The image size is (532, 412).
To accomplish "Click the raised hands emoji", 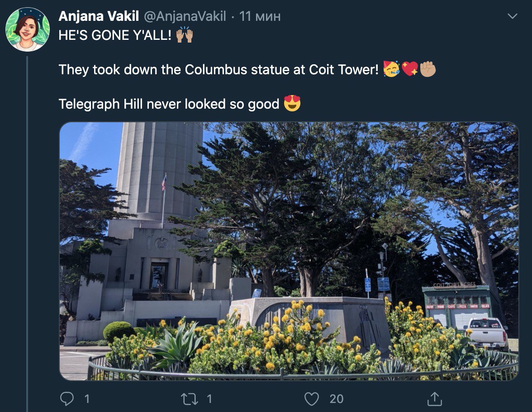I will 185,35.
